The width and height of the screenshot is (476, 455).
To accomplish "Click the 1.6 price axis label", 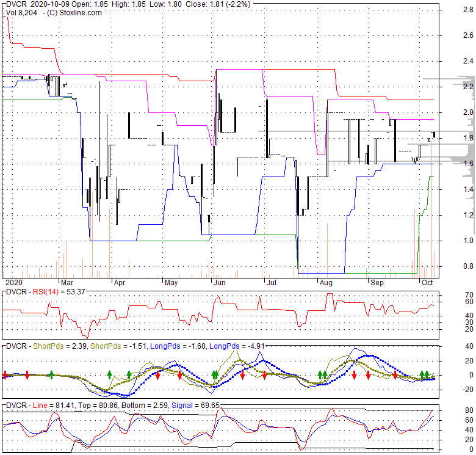I will 468,164.
